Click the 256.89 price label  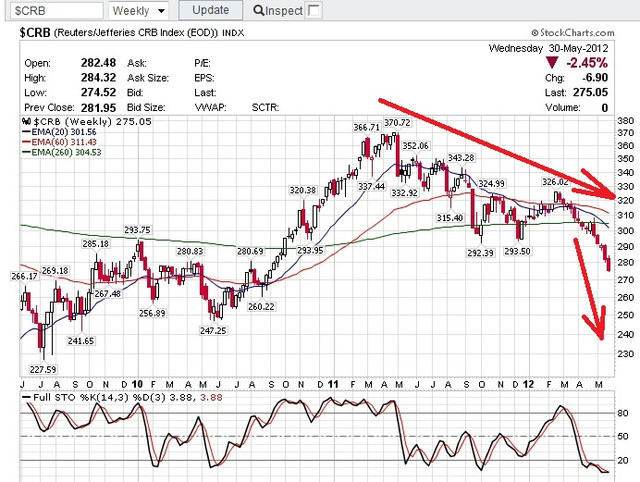[x=152, y=313]
